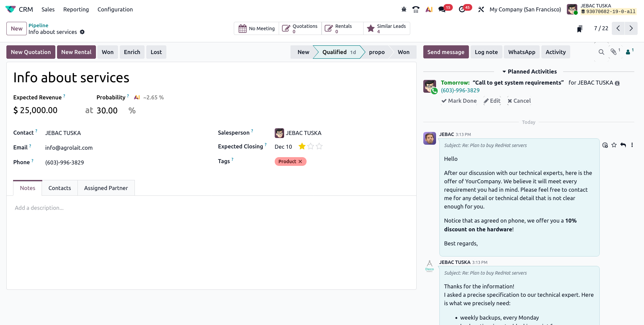Set priority to three stars
The image size is (644, 325).
[319, 146]
